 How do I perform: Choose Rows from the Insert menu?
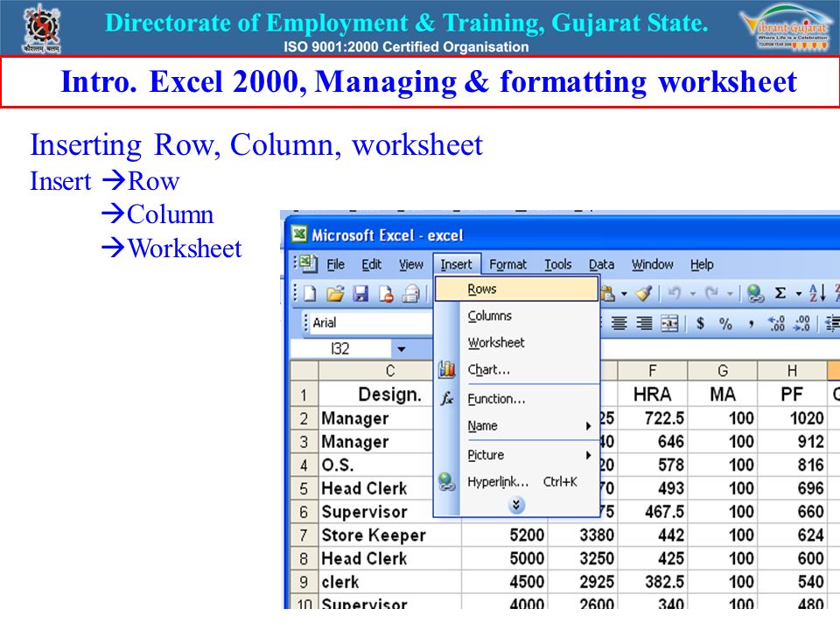[516, 290]
